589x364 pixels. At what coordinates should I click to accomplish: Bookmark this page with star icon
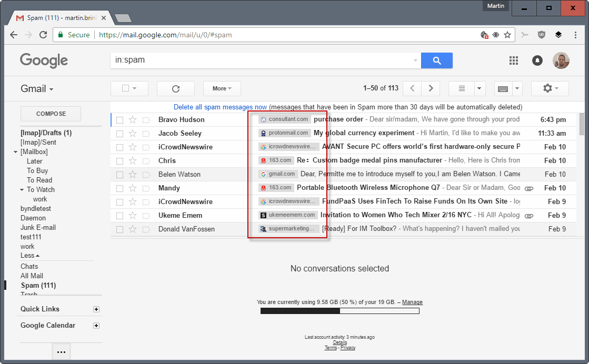pos(507,35)
